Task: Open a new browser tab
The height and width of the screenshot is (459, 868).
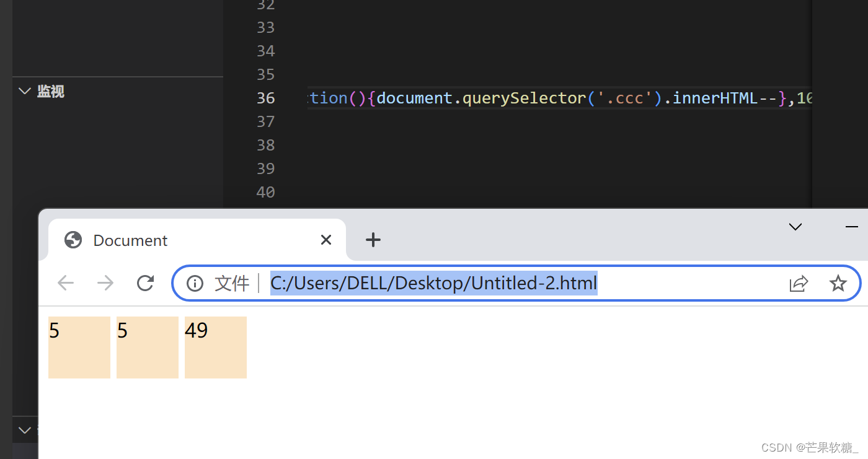Action: click(x=373, y=240)
